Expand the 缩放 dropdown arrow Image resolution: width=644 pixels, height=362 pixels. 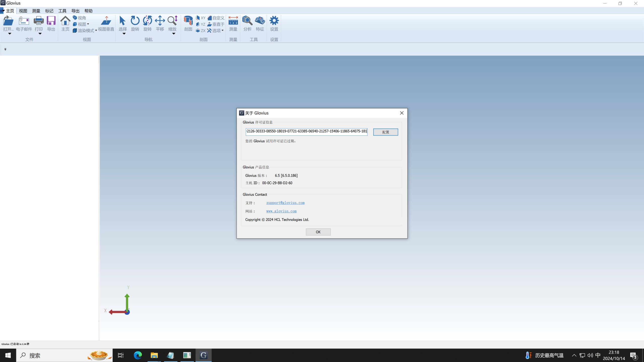pyautogui.click(x=174, y=34)
